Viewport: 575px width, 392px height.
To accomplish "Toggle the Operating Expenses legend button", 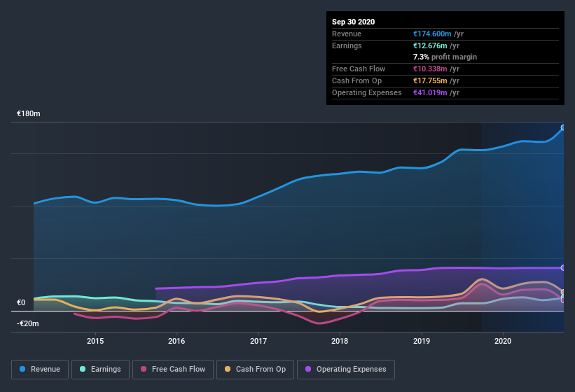I will (x=346, y=370).
